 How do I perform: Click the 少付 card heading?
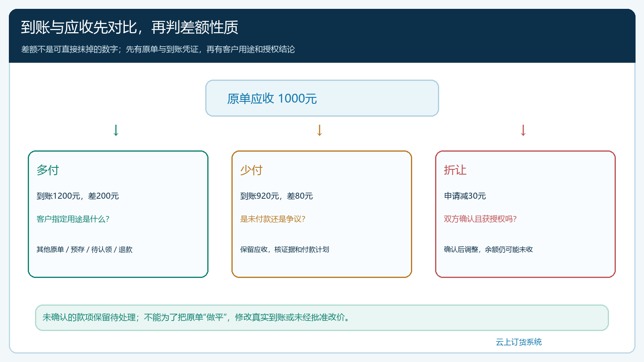[x=251, y=170]
